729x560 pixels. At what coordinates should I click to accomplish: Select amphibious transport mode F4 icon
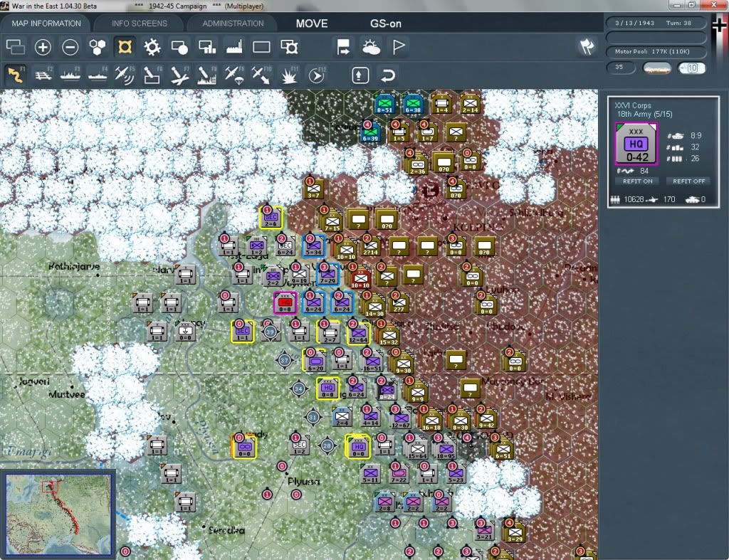pos(98,75)
